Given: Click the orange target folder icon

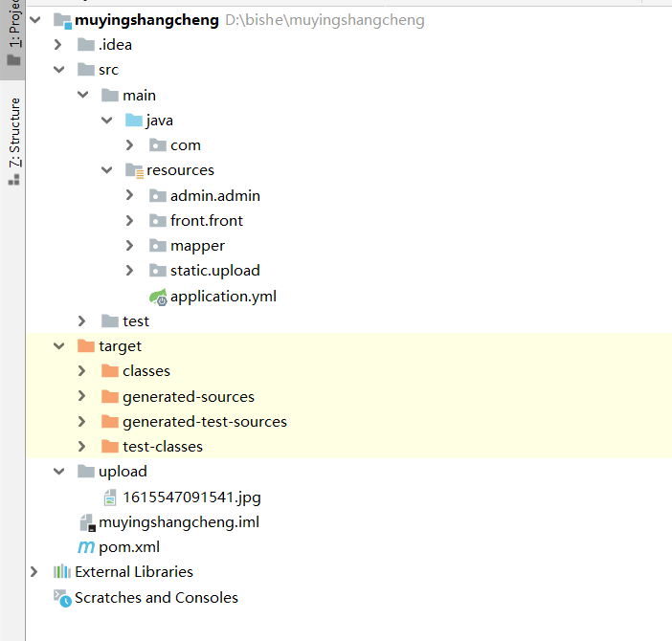Looking at the screenshot, I should (86, 345).
